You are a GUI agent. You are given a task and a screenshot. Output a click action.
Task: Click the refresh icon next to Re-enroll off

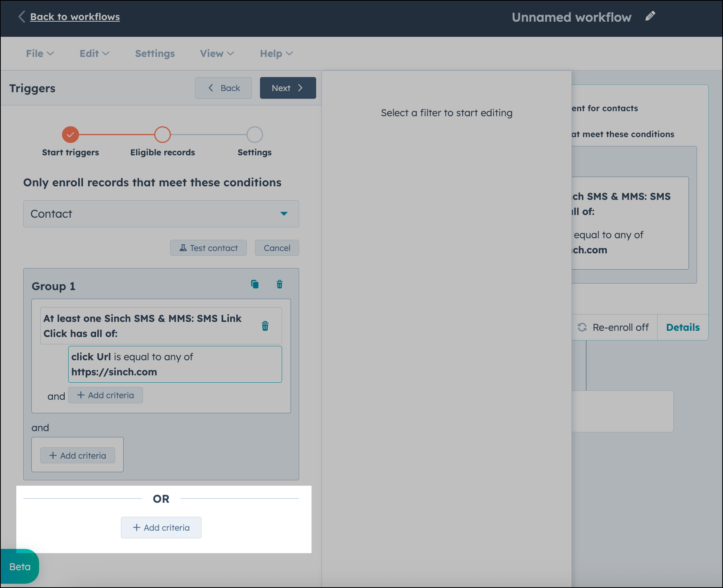[582, 327]
